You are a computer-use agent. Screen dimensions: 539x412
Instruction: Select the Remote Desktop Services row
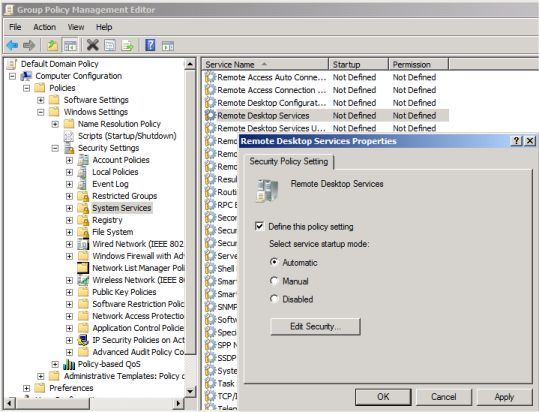(326, 115)
